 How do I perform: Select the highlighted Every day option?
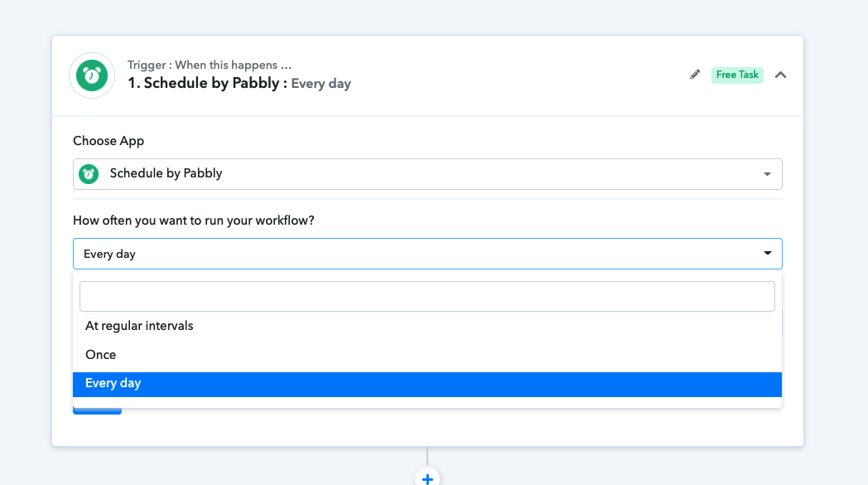[x=427, y=384]
